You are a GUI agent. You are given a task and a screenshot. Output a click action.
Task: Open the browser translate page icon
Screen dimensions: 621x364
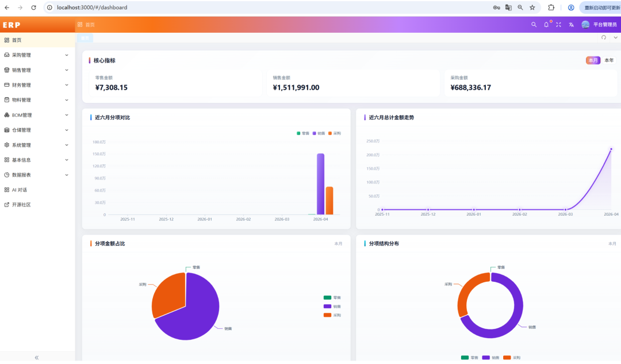(x=508, y=7)
